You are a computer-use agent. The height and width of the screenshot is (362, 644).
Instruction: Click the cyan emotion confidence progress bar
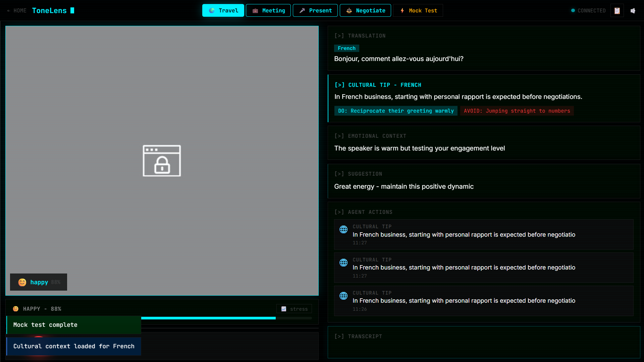(x=208, y=318)
